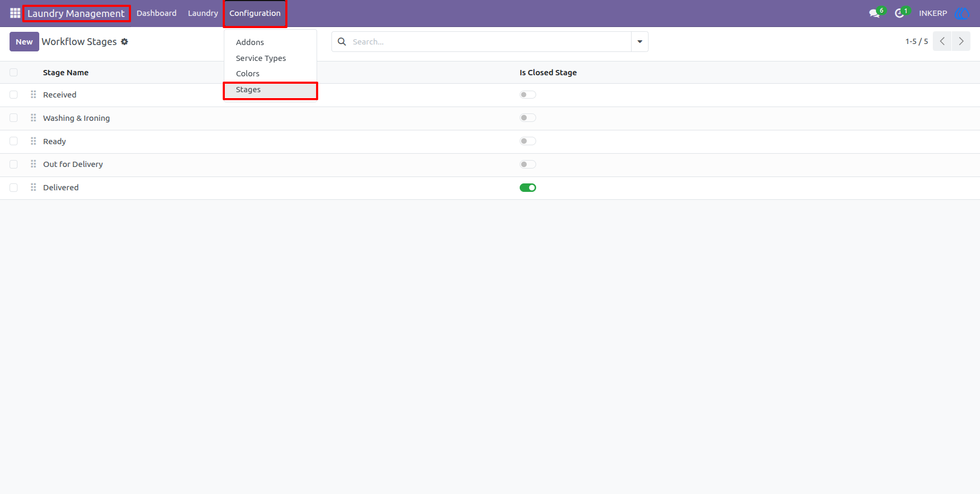Open the Configuration menu
Screen dimensions: 980x494
pyautogui.click(x=255, y=13)
